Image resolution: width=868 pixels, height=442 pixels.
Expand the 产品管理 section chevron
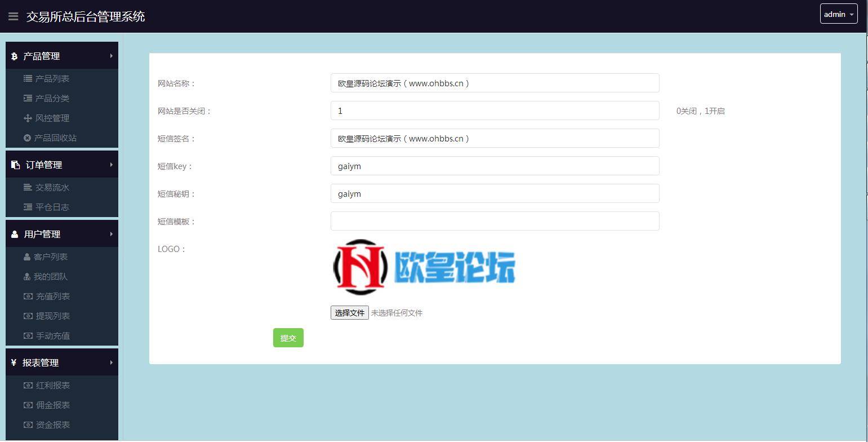pyautogui.click(x=110, y=56)
